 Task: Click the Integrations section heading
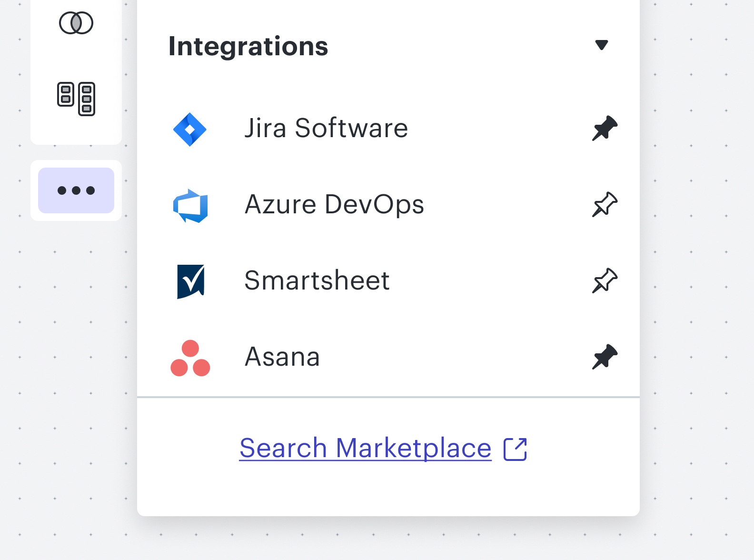[x=248, y=46]
